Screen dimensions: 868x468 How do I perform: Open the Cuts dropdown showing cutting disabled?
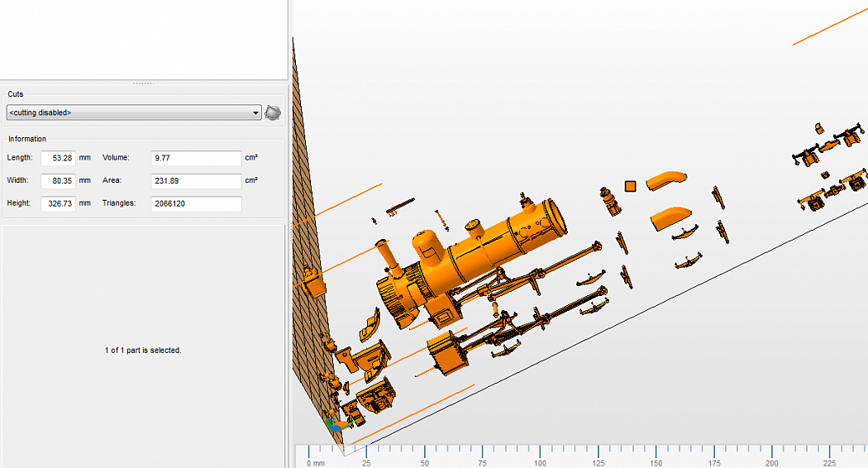[x=132, y=112]
